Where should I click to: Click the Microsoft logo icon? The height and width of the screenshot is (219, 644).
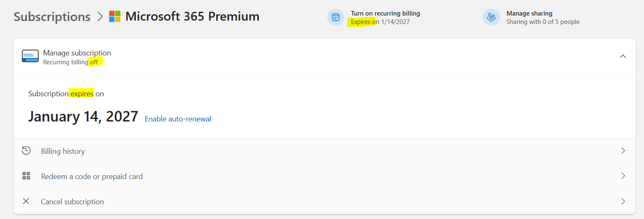coord(115,17)
